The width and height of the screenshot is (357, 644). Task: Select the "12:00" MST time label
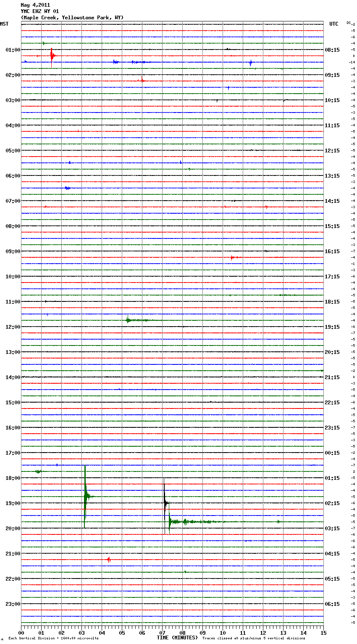coord(13,327)
